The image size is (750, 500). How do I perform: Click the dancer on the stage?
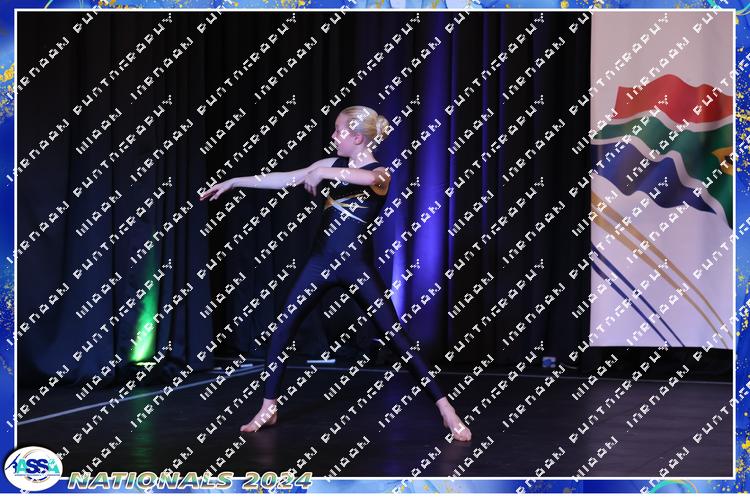[x=335, y=273]
